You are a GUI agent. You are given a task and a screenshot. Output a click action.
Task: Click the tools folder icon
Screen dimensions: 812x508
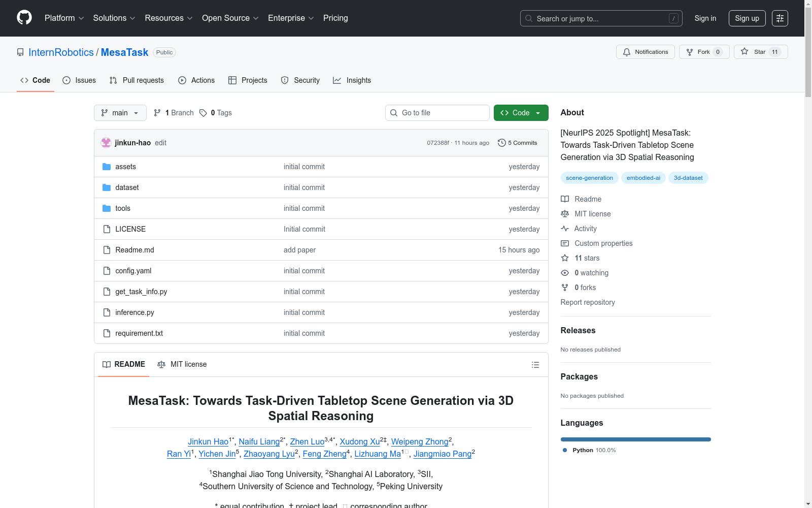point(107,208)
